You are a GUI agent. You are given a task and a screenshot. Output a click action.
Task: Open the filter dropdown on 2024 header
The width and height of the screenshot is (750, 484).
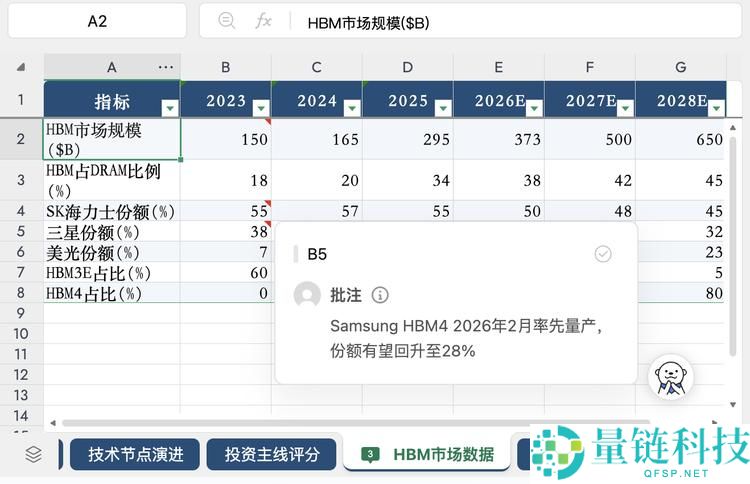click(x=352, y=108)
